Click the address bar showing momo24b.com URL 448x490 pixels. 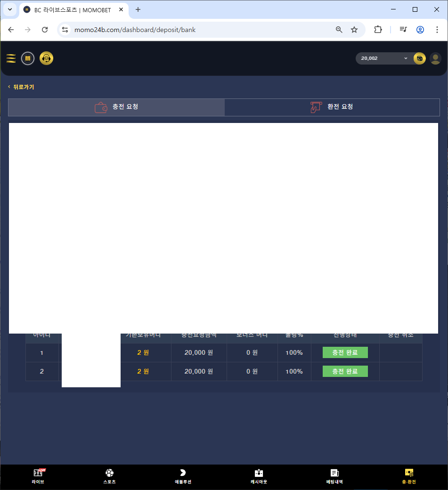click(x=198, y=30)
